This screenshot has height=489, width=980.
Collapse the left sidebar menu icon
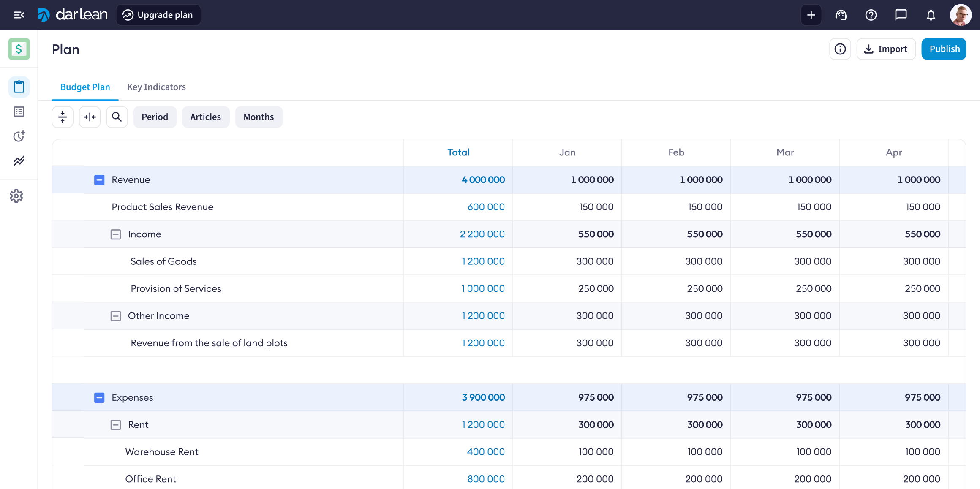(x=19, y=15)
